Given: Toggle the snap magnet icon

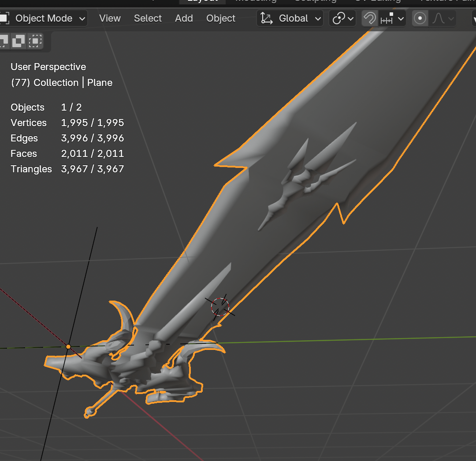Looking at the screenshot, I should (x=369, y=19).
